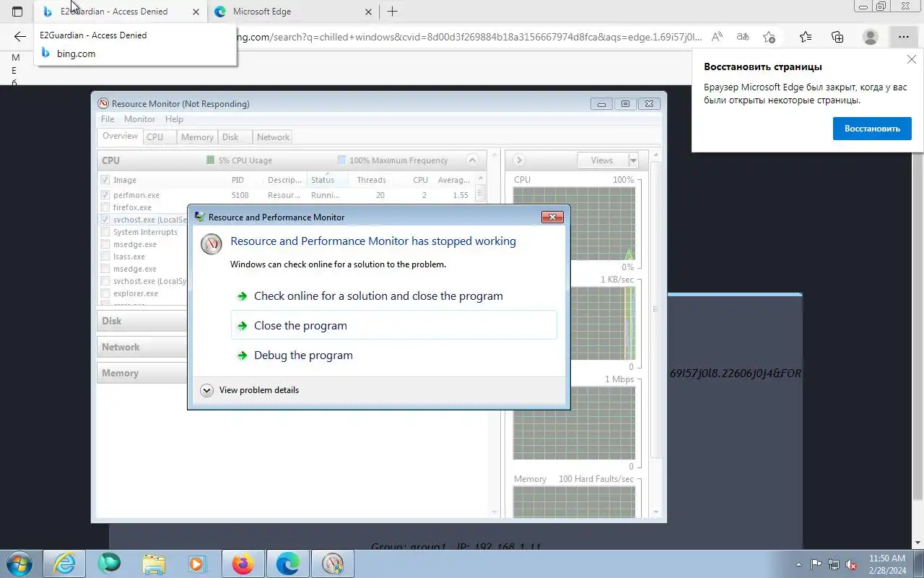Check the svchost.exe (LocalSy checkbox
This screenshot has height=578, width=924.
tap(105, 281)
